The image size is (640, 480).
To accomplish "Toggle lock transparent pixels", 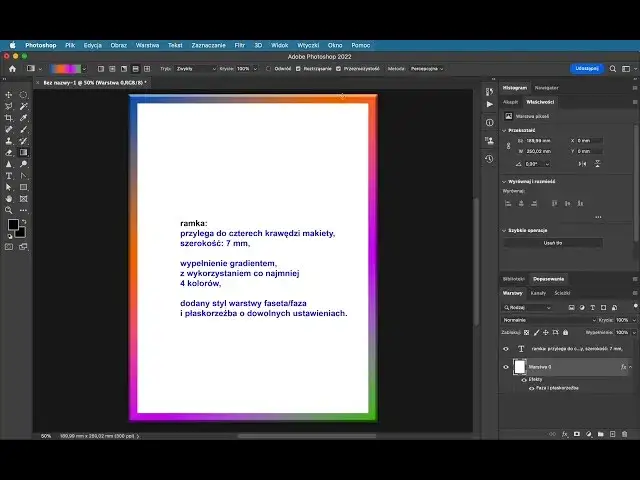I will click(527, 333).
